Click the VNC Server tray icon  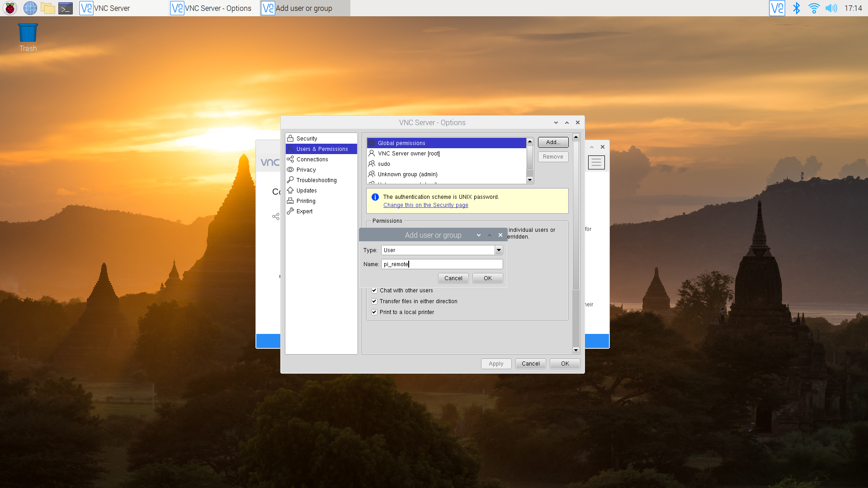coord(777,8)
